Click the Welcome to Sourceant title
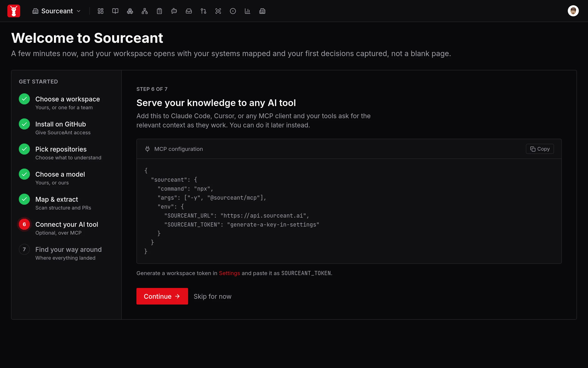Viewport: 588px width, 368px height. 87,38
